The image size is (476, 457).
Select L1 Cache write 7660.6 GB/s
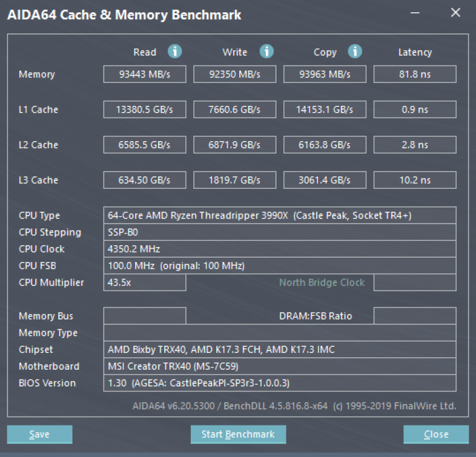click(235, 109)
